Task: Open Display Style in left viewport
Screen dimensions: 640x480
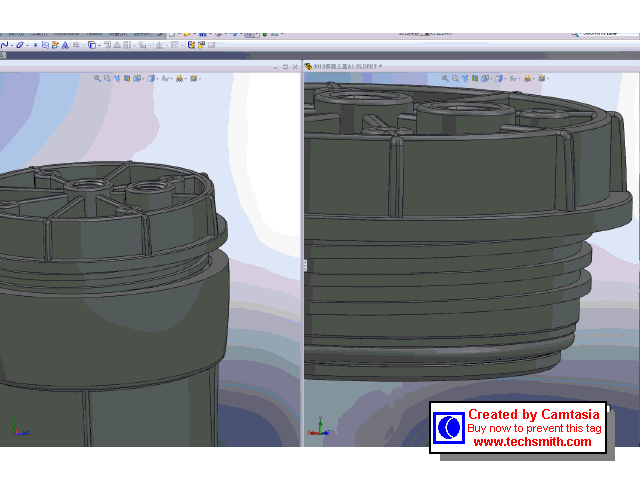Action: coord(151,78)
